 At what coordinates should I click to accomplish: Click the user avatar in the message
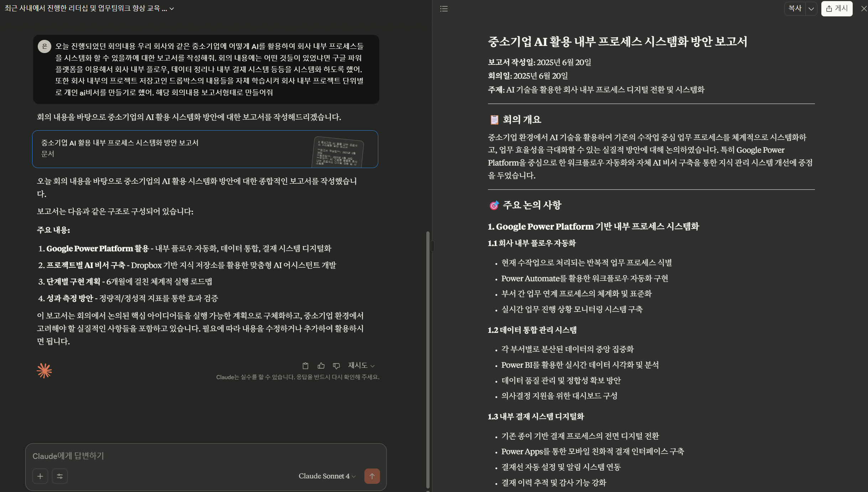coord(45,46)
